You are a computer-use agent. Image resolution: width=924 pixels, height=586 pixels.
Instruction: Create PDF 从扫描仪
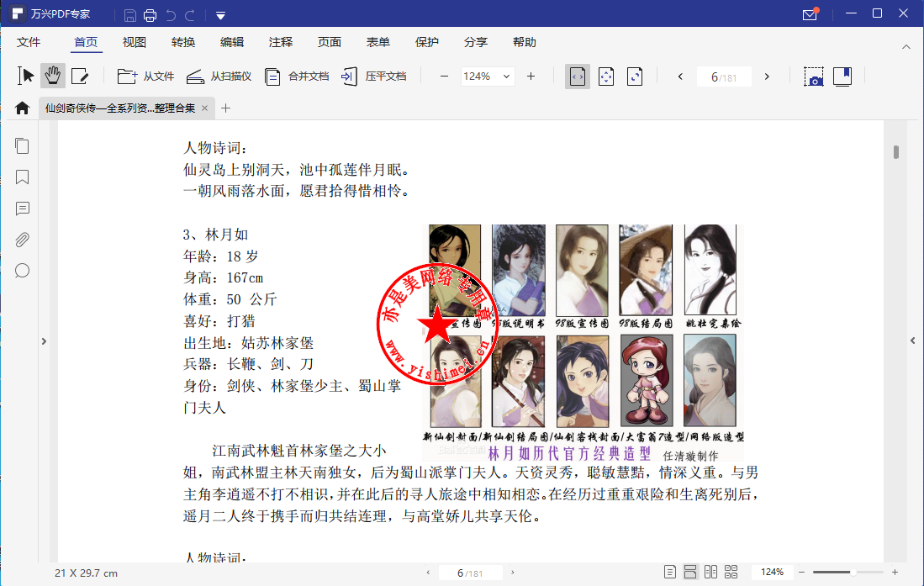pyautogui.click(x=219, y=76)
